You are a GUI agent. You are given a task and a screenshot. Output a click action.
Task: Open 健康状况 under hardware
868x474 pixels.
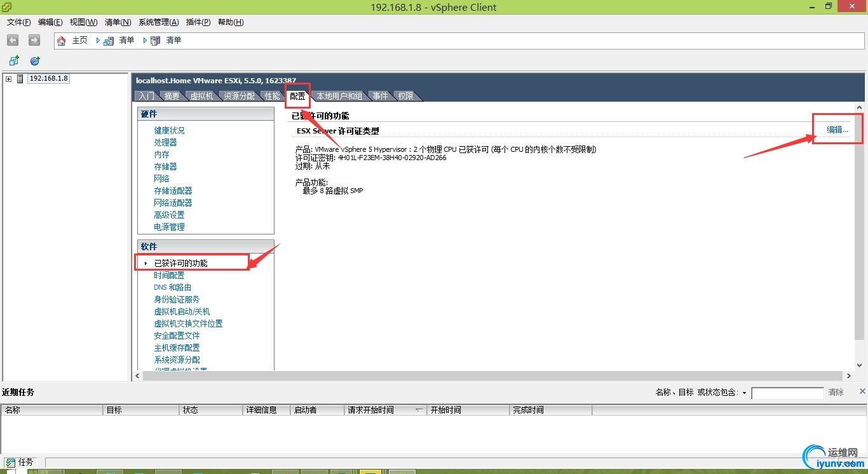point(169,130)
